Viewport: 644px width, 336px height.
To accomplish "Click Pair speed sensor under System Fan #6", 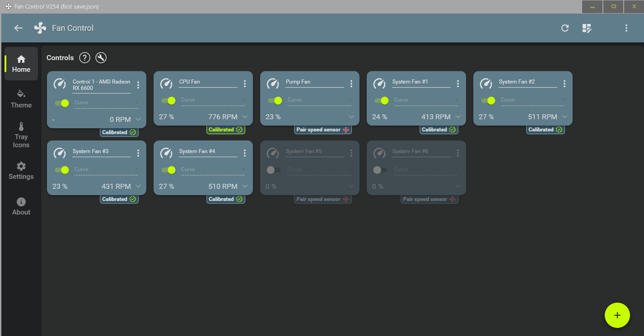I will tap(429, 199).
